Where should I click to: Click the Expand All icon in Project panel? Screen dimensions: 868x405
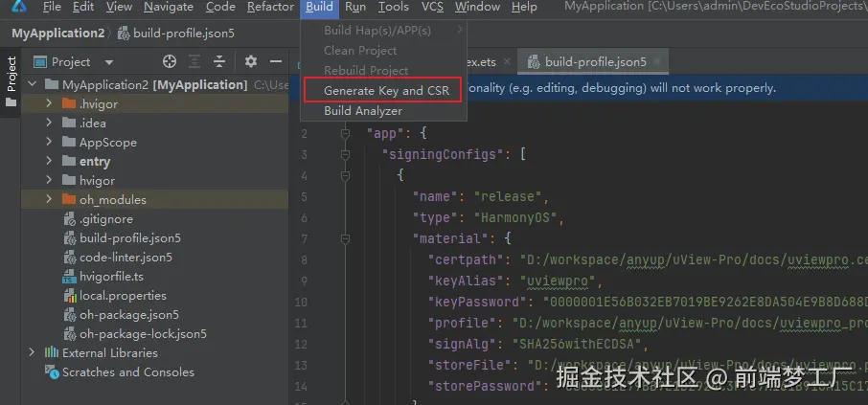tap(194, 61)
